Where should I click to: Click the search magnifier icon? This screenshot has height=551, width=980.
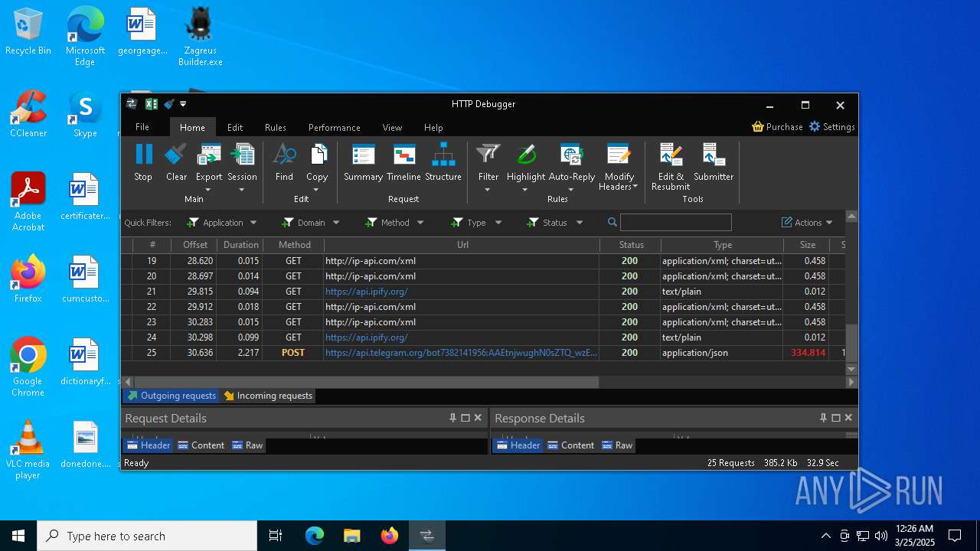click(612, 223)
